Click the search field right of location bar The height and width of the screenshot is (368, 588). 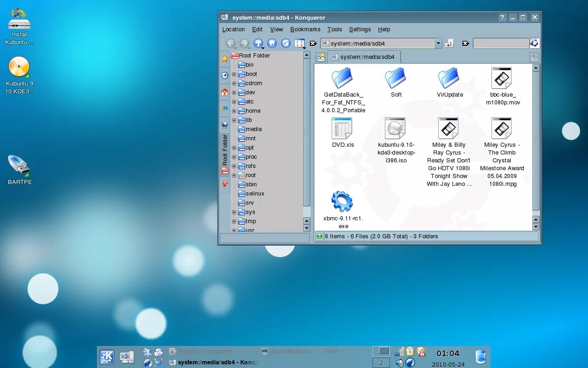click(501, 43)
